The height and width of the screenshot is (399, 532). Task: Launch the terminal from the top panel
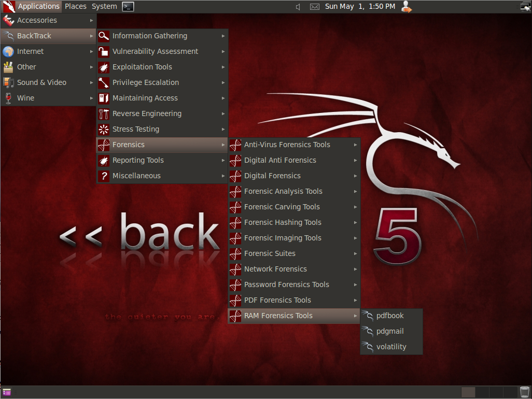(127, 6)
